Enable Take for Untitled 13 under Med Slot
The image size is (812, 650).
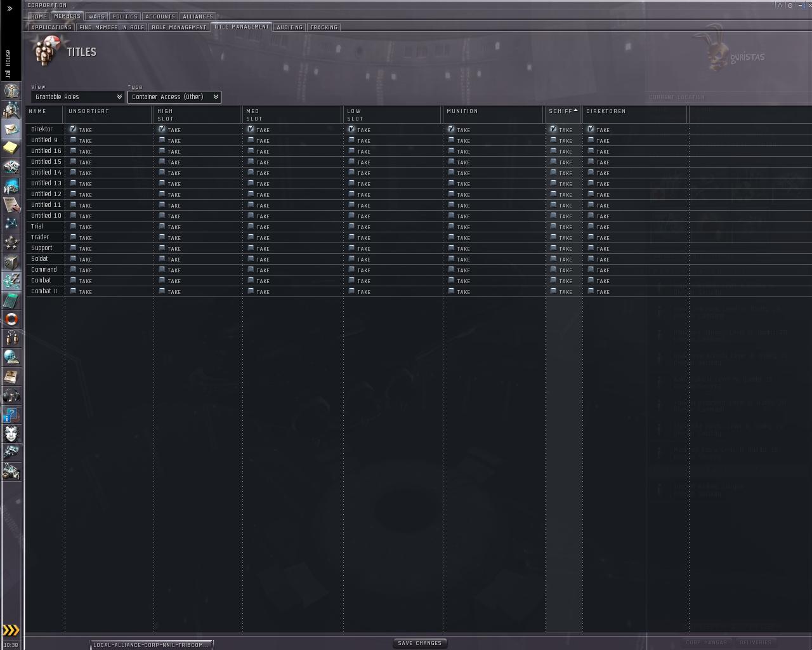click(x=251, y=183)
